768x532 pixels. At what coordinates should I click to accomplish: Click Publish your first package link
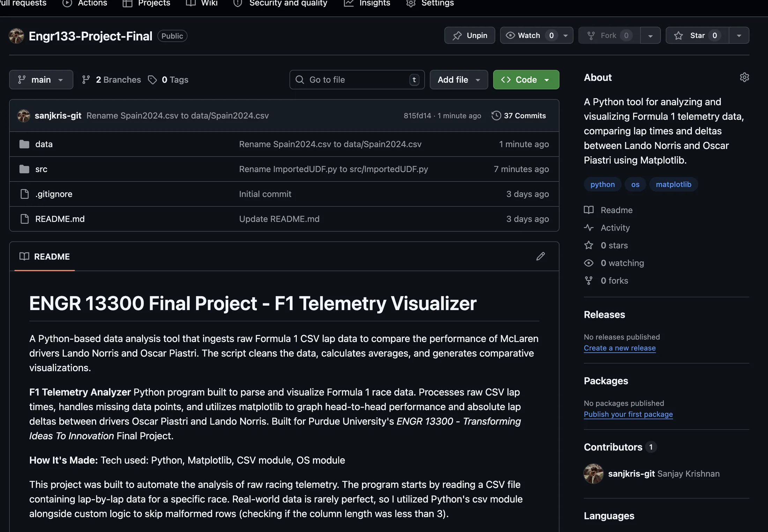tap(628, 414)
